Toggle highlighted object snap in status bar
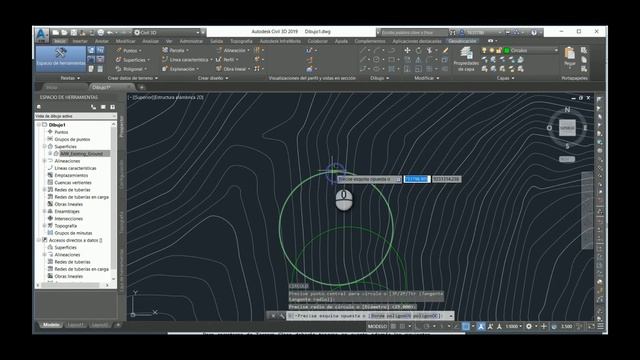The image size is (640, 360). click(x=465, y=327)
